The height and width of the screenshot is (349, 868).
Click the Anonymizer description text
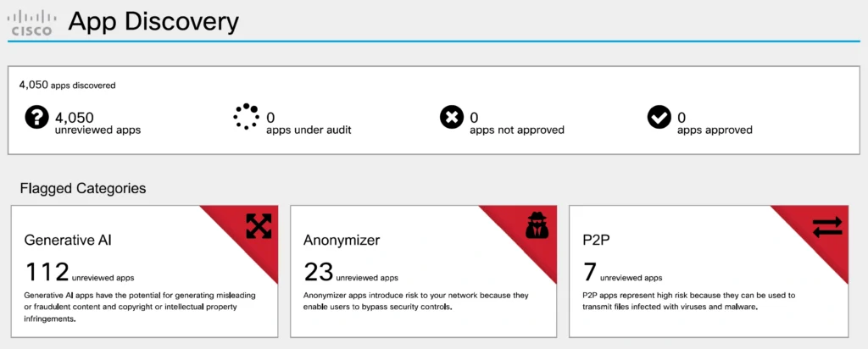click(415, 301)
